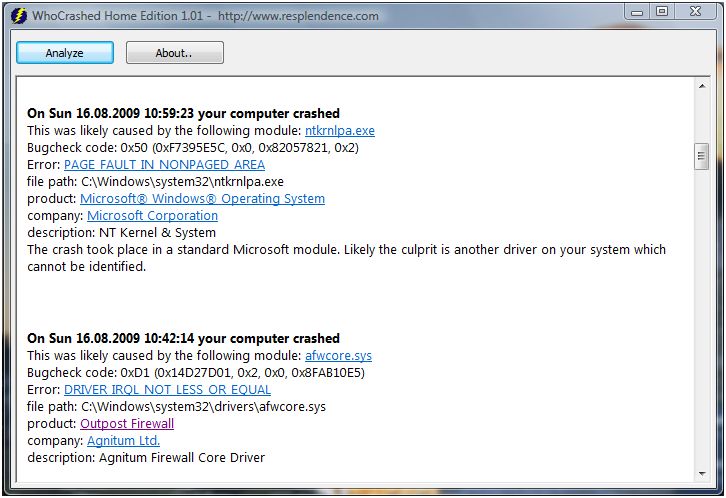
Task: Click the vertical scrollbar thumb
Action: 701,156
